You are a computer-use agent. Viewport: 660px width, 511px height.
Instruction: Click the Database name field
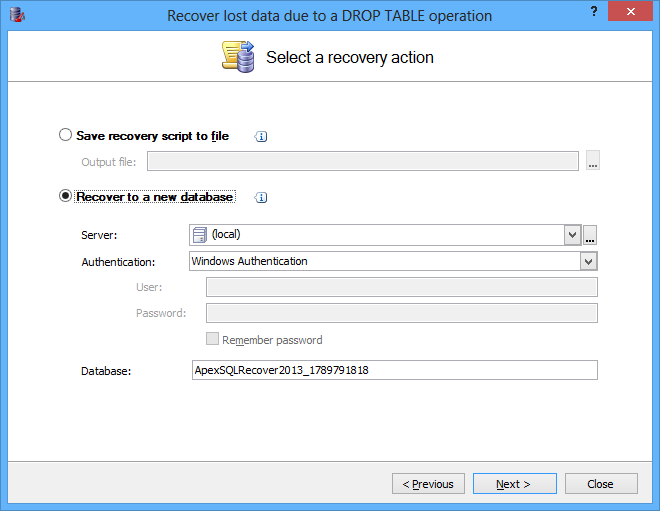394,370
